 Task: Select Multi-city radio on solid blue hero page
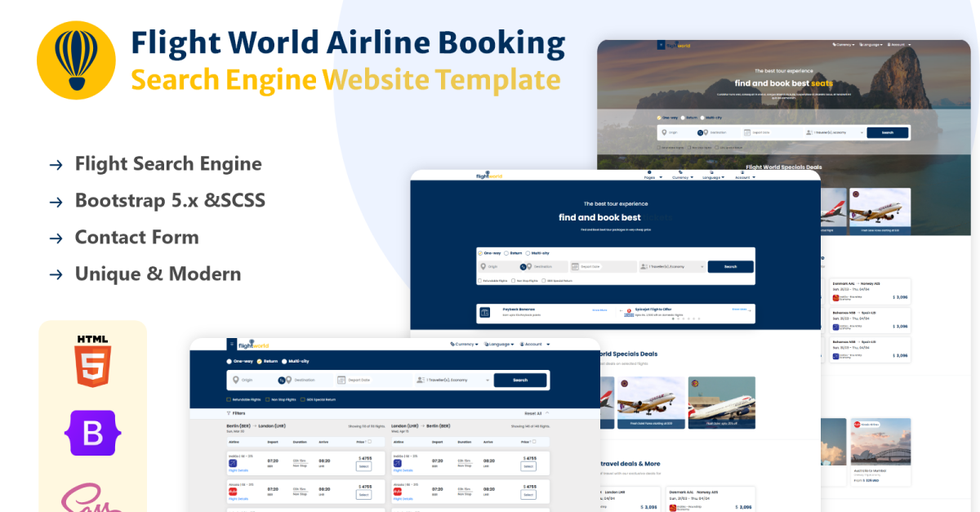(528, 253)
